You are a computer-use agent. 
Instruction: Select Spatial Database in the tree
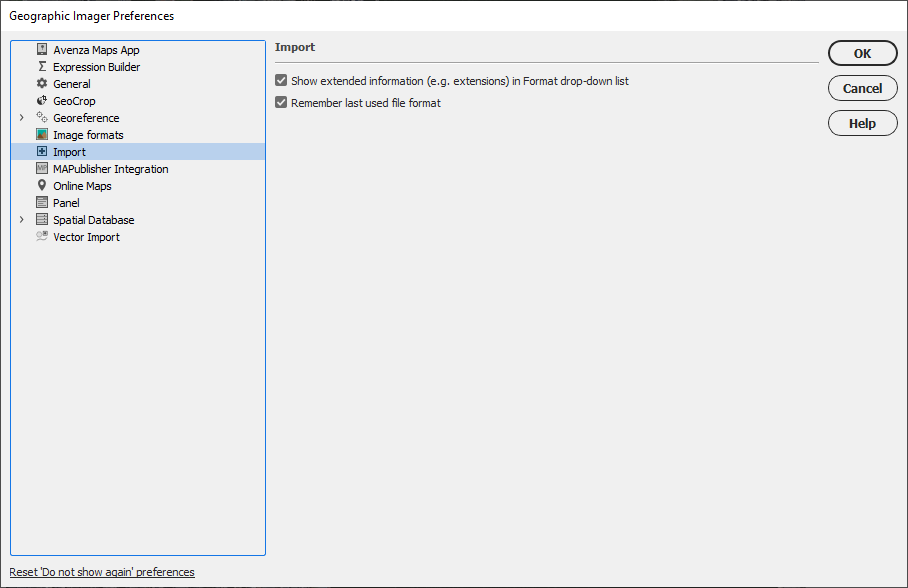tap(94, 220)
